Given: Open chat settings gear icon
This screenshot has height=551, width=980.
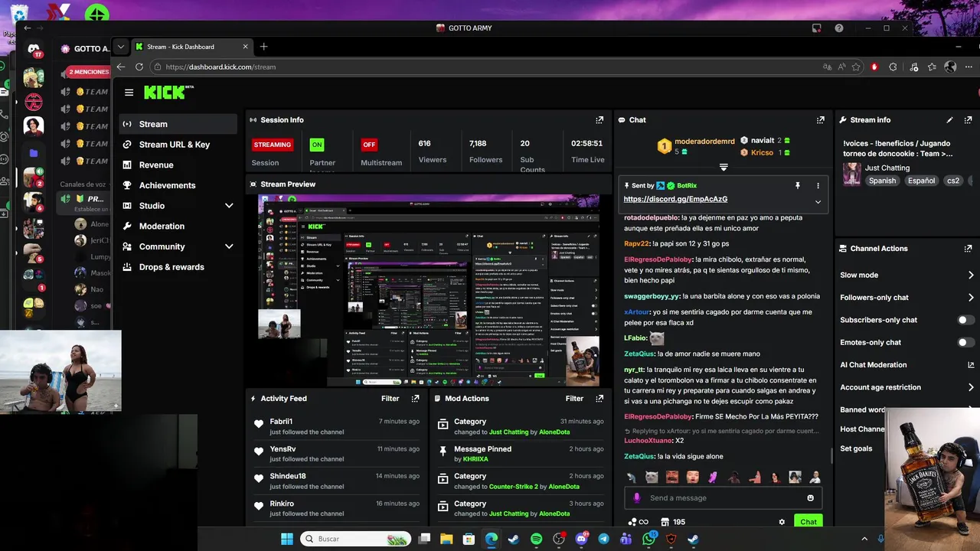Looking at the screenshot, I should 782,522.
